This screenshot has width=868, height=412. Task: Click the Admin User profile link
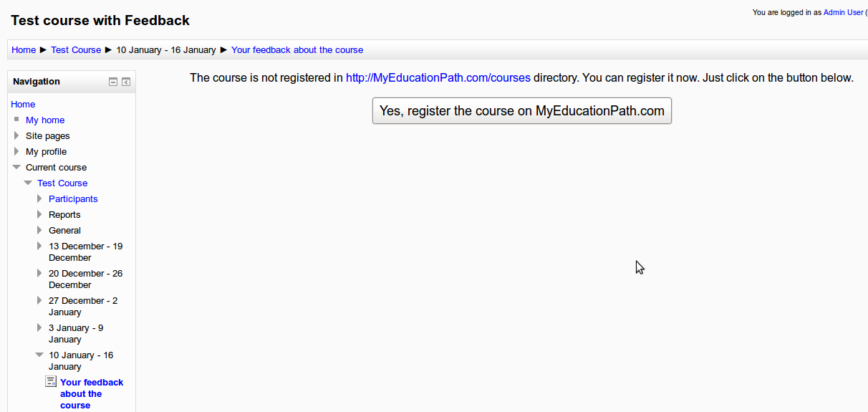click(843, 12)
